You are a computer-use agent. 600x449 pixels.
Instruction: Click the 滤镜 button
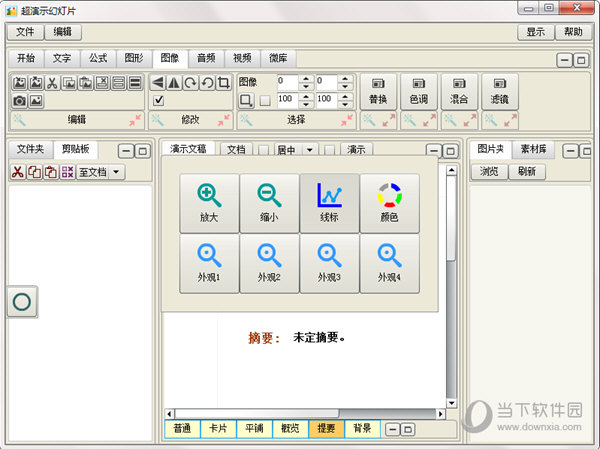point(500,92)
